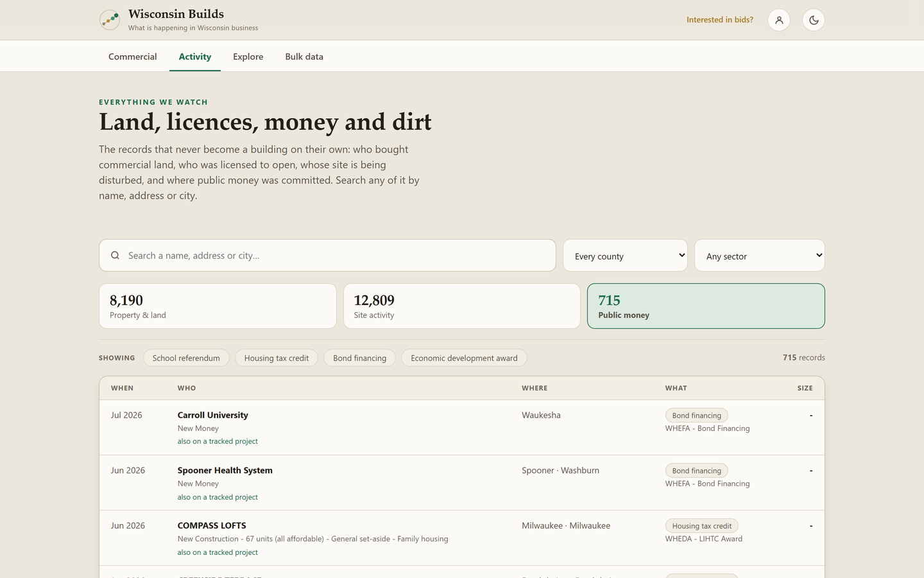
Task: Click the WHAT column header
Action: 676,389
